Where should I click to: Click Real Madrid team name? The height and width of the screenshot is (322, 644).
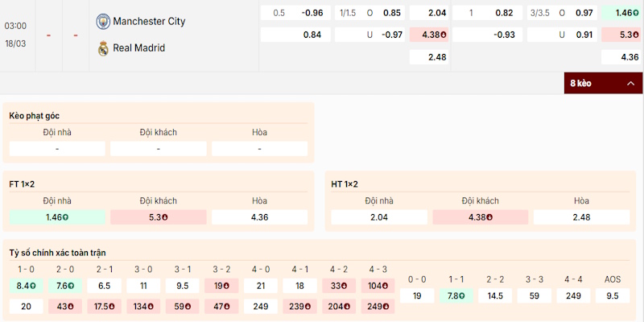(138, 48)
